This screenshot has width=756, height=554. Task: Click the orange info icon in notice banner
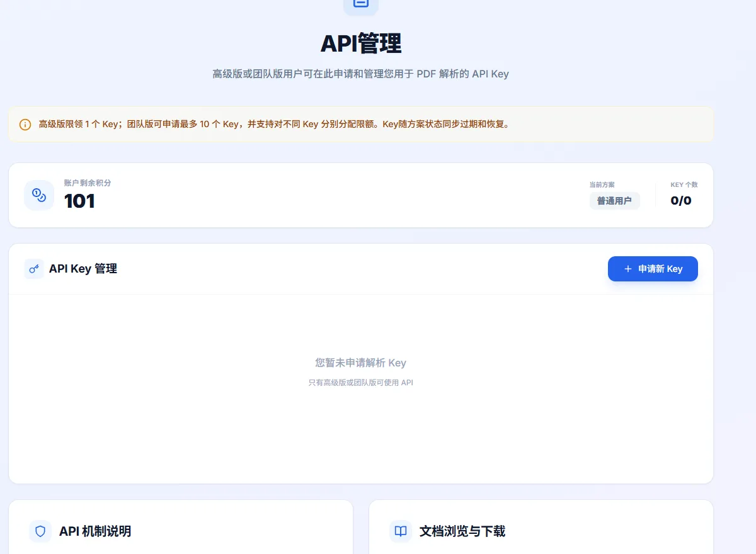point(25,125)
